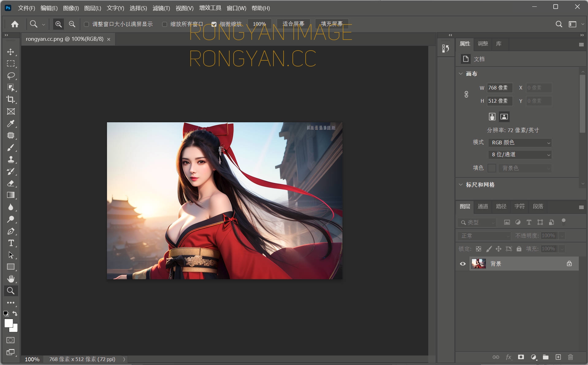Collapse the 画布 section

click(460, 74)
